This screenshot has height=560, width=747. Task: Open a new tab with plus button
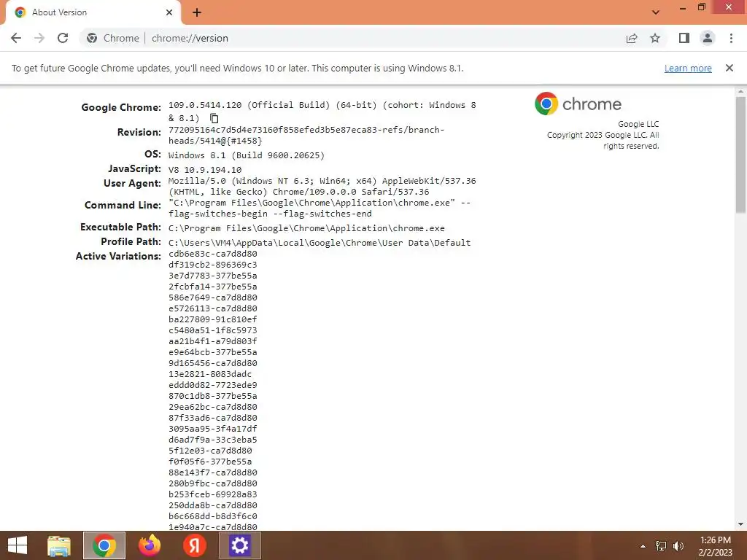click(197, 13)
